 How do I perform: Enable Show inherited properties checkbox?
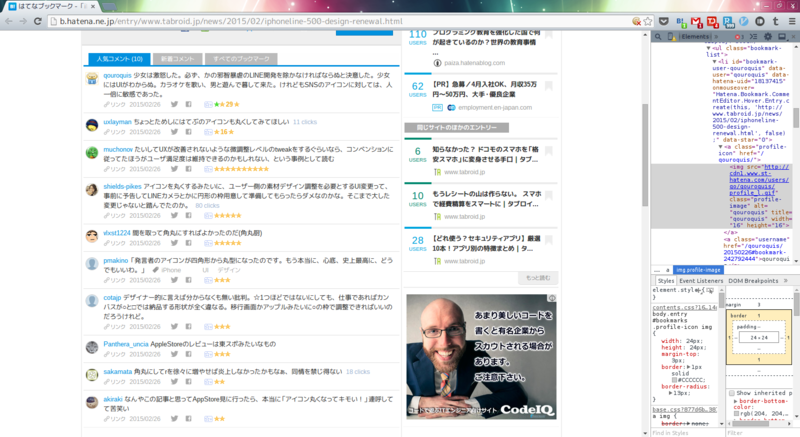pos(732,393)
